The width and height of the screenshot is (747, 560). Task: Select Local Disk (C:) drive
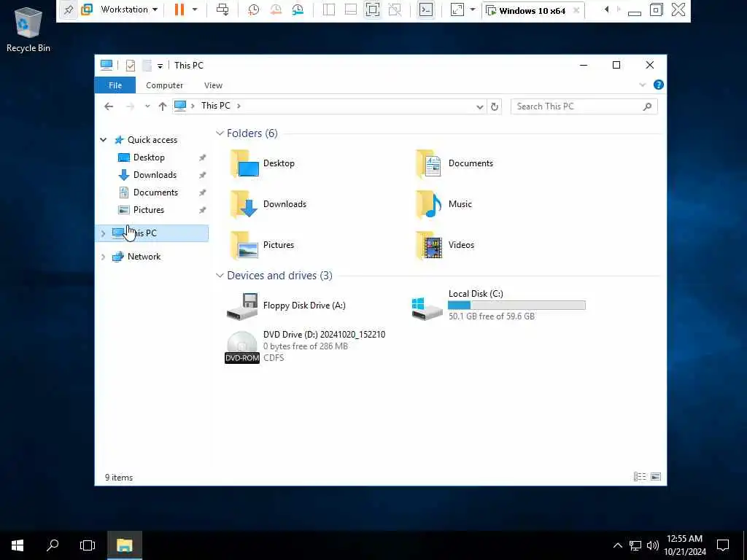(498, 305)
